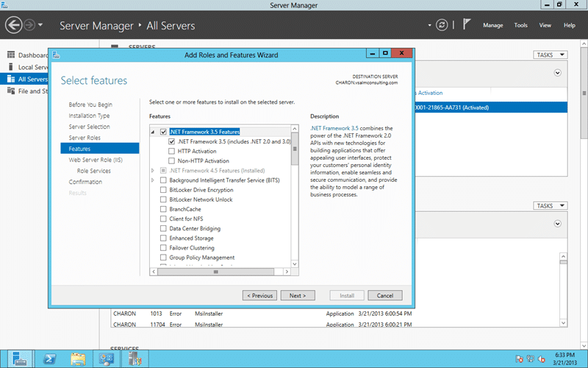Go to Role Services wizard step
Viewport: 588px width, 368px height.
(94, 171)
